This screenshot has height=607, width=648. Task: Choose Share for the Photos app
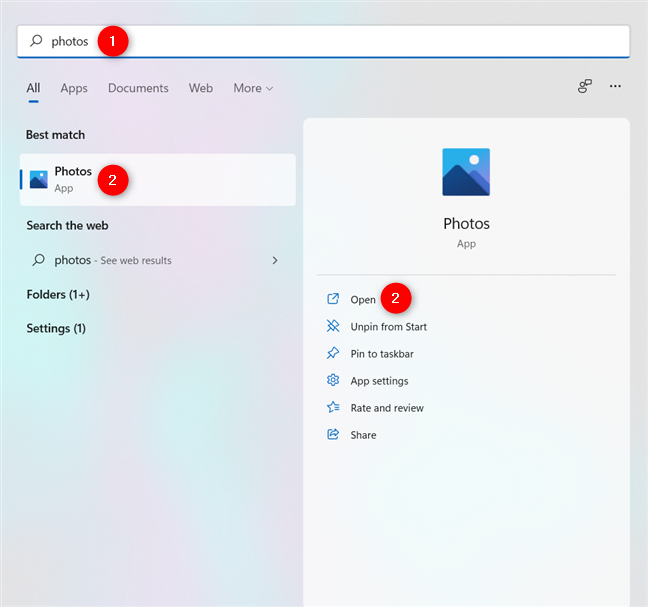point(363,435)
